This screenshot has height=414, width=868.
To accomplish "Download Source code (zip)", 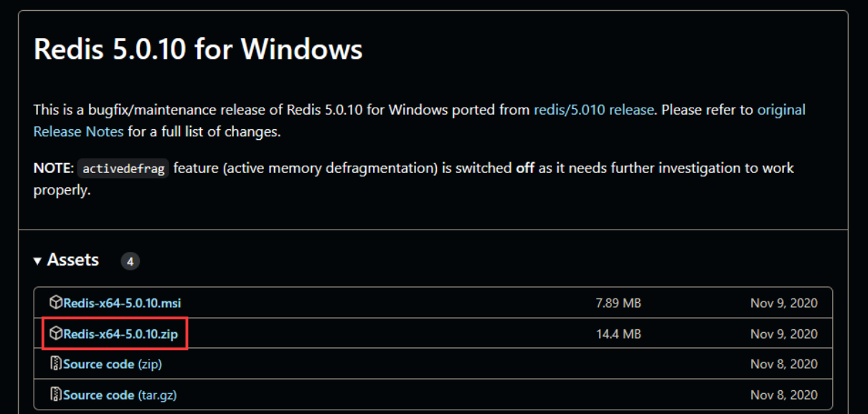I will pyautogui.click(x=113, y=364).
